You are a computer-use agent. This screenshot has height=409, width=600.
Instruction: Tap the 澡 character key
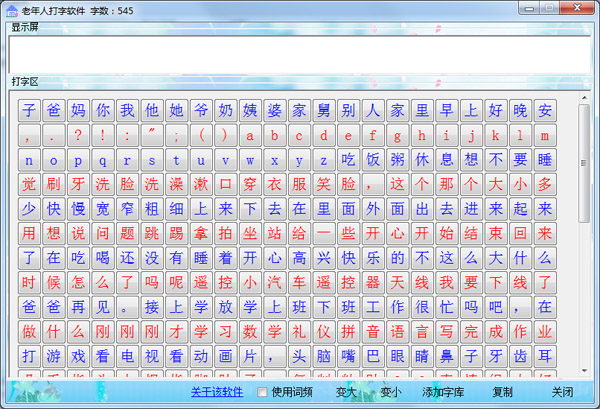click(x=176, y=184)
